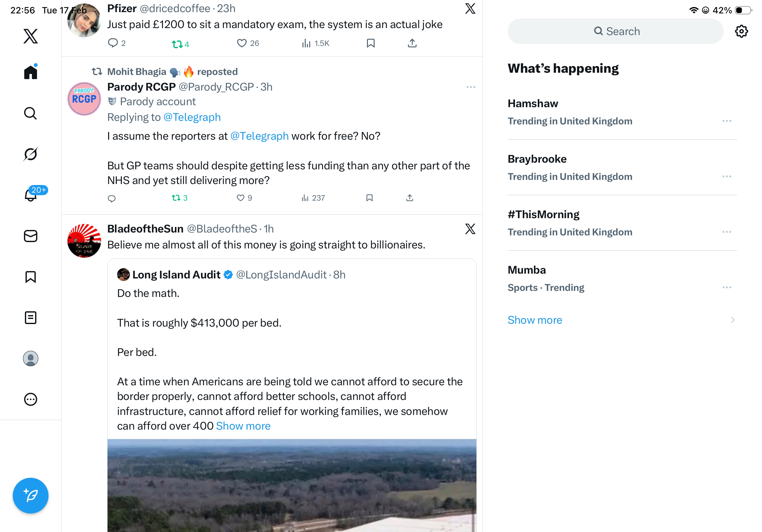Image resolution: width=762 pixels, height=532 pixels.
Task: Open the Bookmarks tab in the sidebar
Action: tap(31, 277)
